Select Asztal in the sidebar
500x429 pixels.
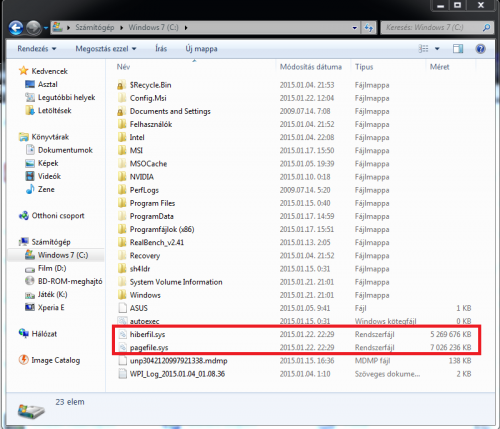click(x=47, y=84)
